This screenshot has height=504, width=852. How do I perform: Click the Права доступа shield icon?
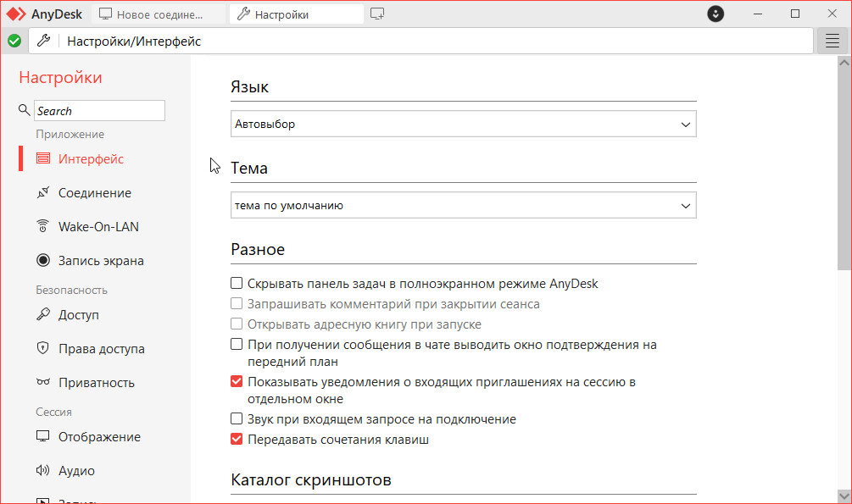click(42, 349)
